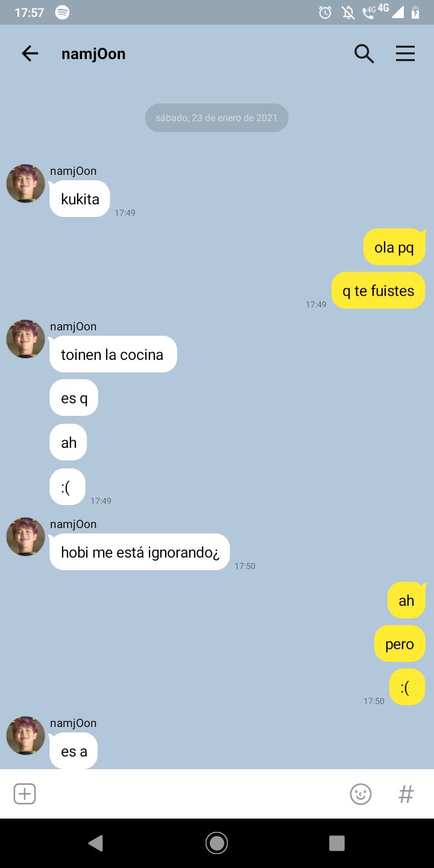434x868 pixels.
Task: Click the Android back navigation triangle
Action: click(x=96, y=843)
